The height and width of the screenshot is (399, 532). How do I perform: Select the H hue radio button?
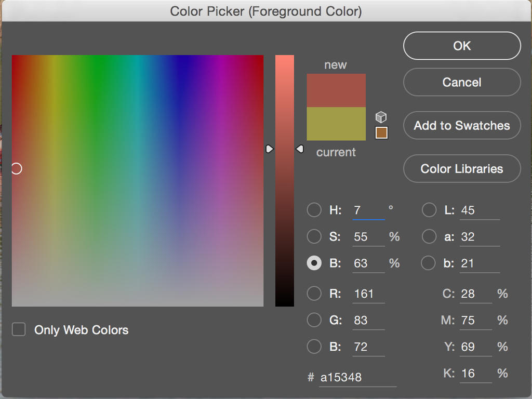pyautogui.click(x=314, y=210)
